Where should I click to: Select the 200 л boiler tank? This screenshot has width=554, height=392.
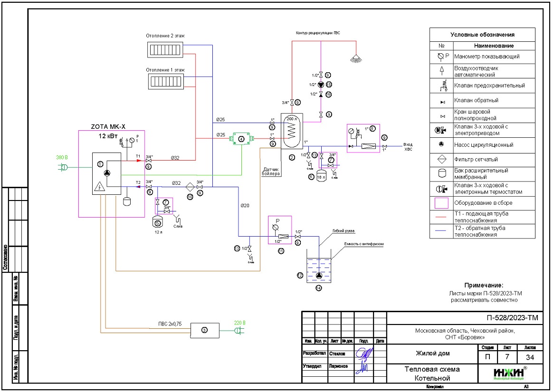point(292,131)
